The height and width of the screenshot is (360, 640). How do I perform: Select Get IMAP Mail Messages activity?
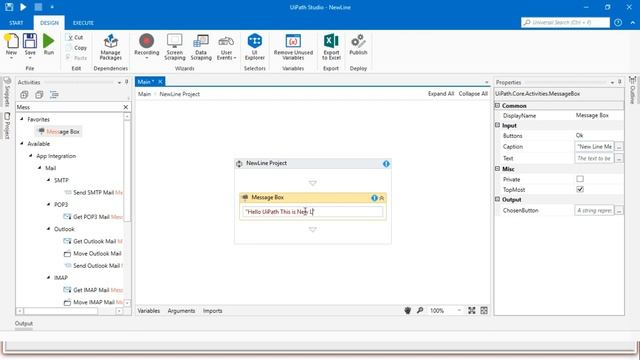click(93, 290)
